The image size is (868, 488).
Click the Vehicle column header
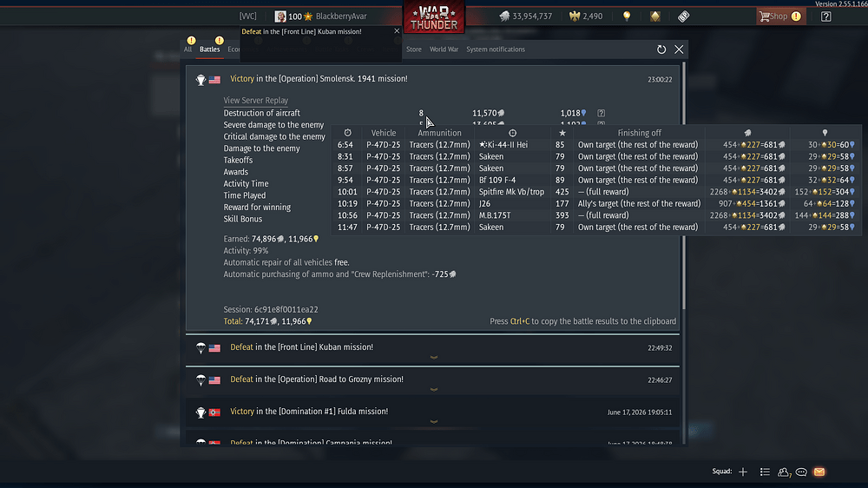tap(384, 133)
